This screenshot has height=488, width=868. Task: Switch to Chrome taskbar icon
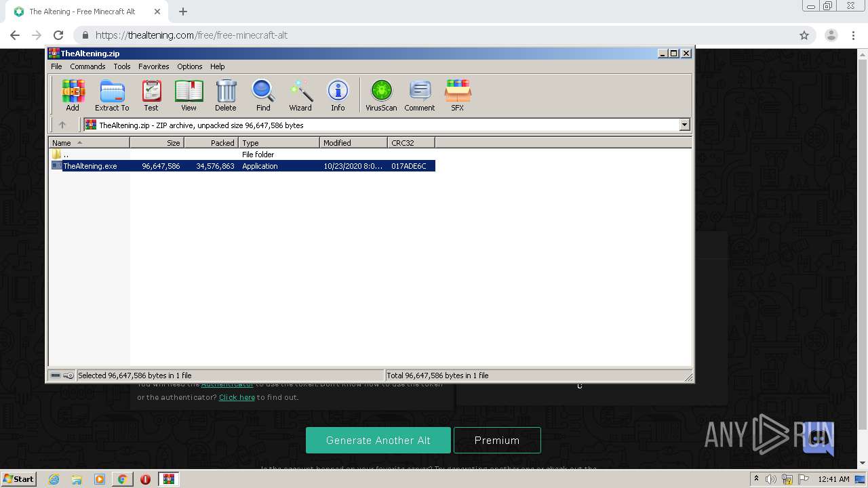[x=122, y=479]
